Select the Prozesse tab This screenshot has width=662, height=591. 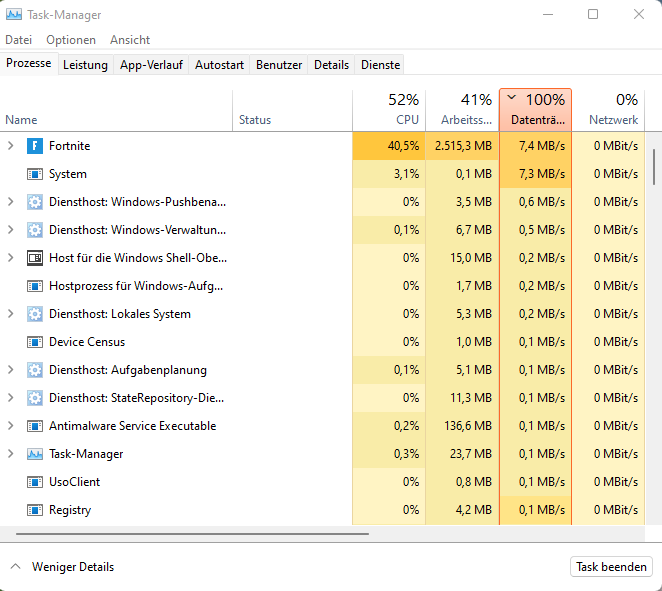pos(29,63)
